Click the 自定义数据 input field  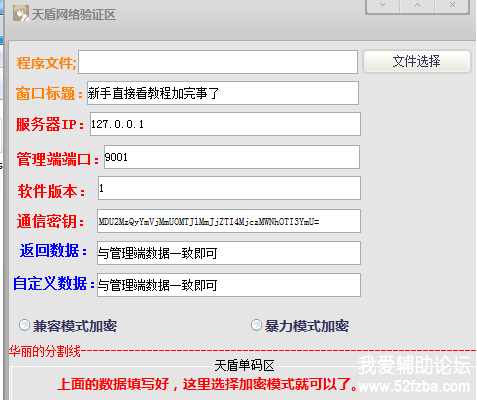(229, 285)
